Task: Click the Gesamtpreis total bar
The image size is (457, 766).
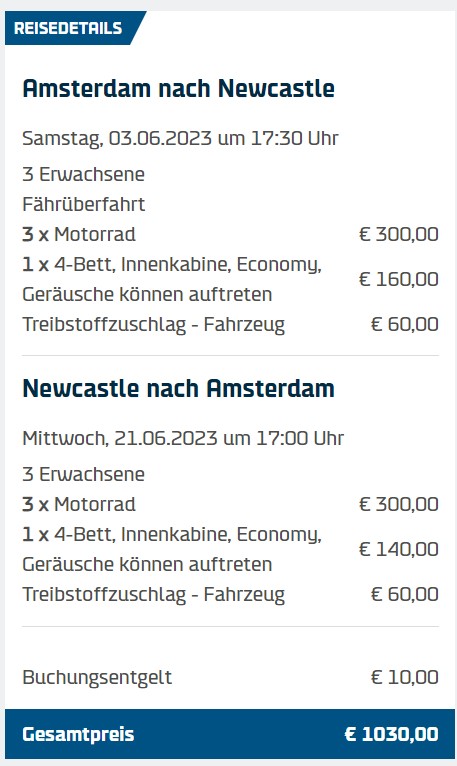Action: 230,734
